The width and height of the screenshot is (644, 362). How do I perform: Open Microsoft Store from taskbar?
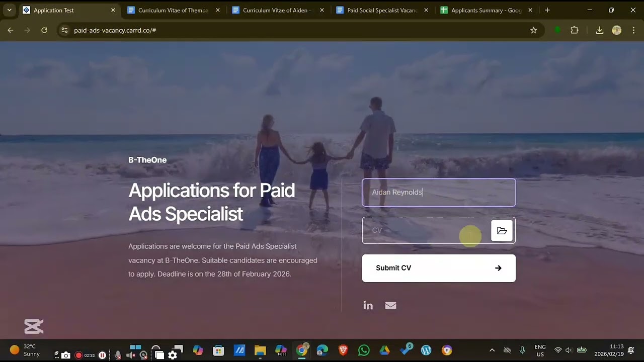coord(218,350)
